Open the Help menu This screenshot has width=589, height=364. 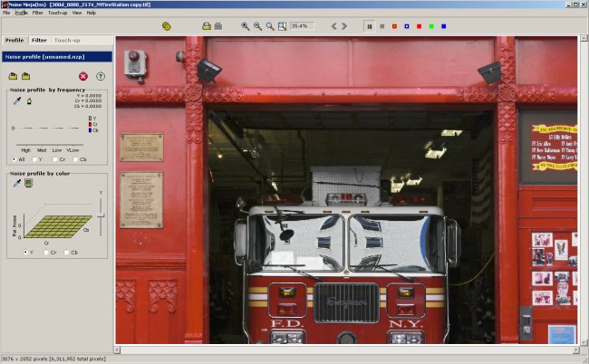(92, 13)
